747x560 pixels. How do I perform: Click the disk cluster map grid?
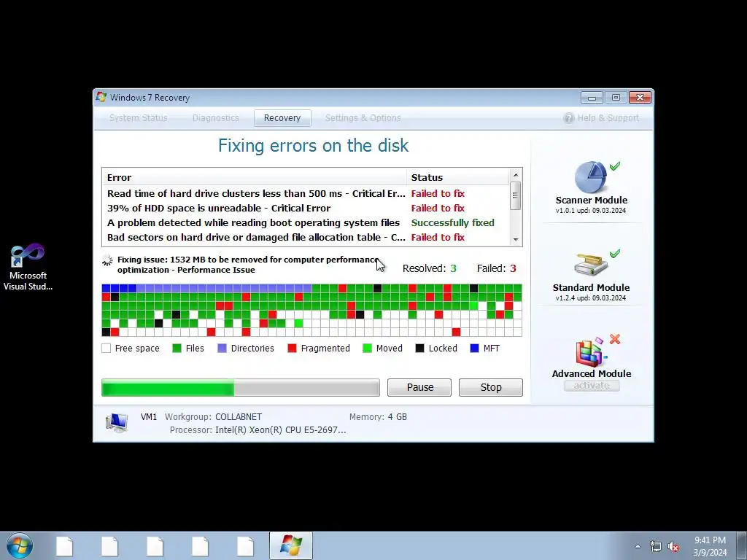click(311, 310)
